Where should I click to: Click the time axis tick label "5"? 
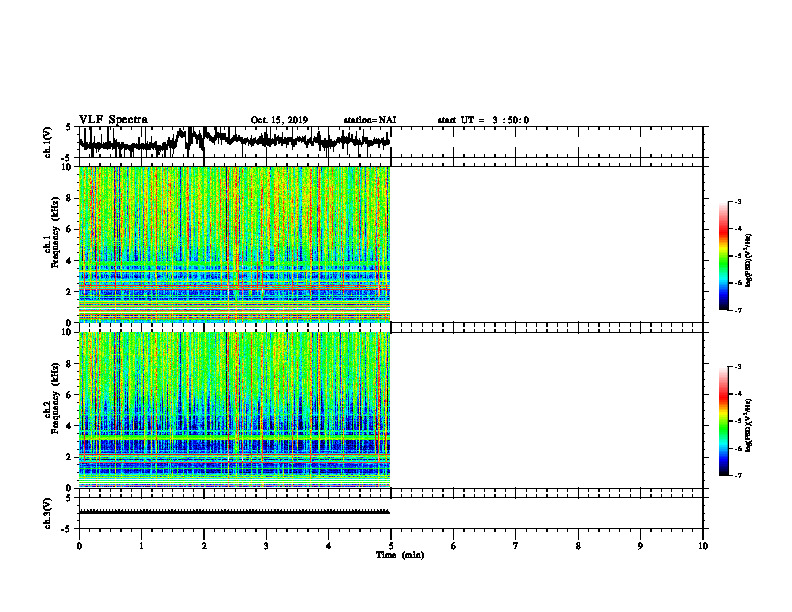[x=391, y=546]
